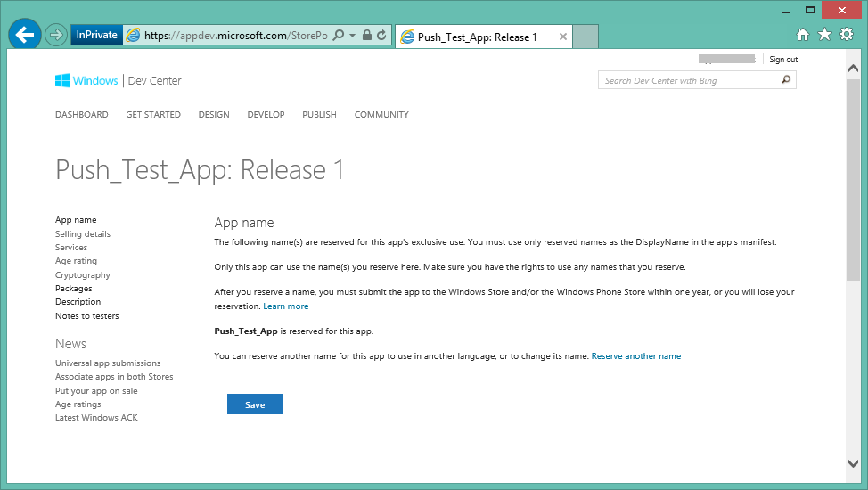Click the Windows logo icon

click(x=62, y=80)
